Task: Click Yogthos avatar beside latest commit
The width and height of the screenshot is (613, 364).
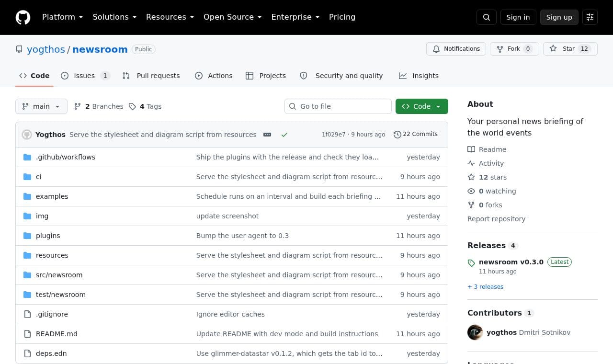Action: (27, 135)
